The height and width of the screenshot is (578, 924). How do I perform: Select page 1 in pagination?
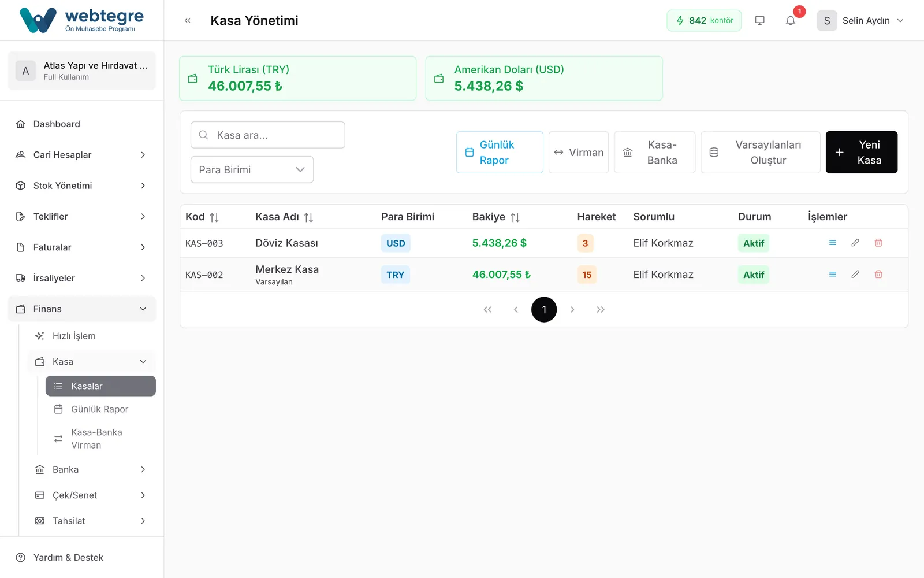(544, 310)
